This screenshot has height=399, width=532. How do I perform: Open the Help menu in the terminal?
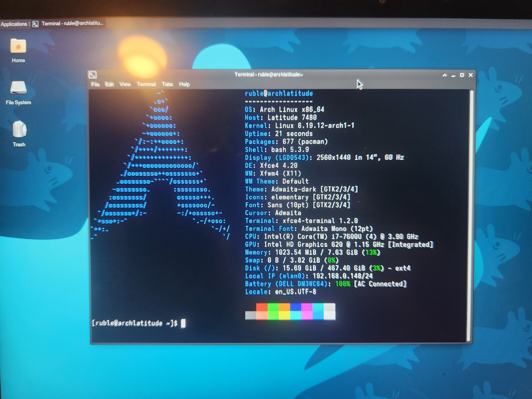184,84
